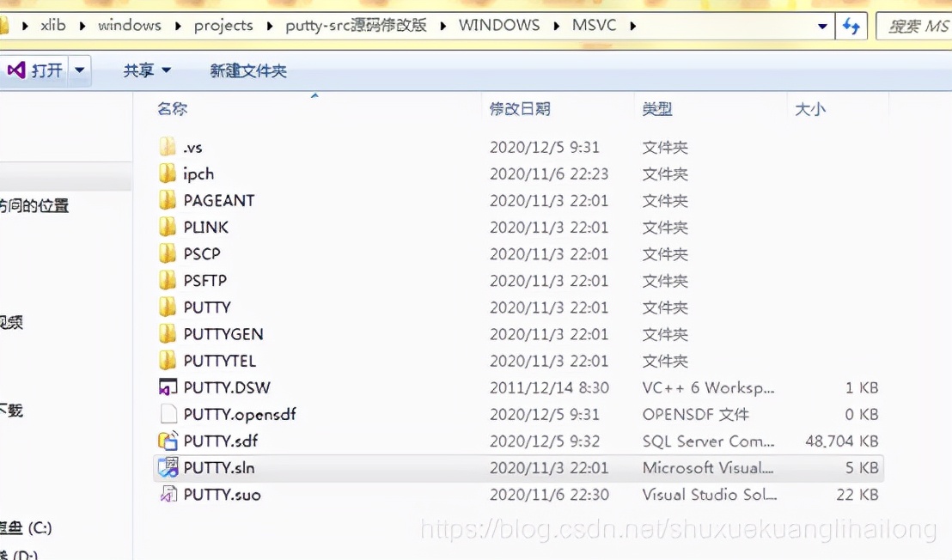Click into the 搜索 MS search box

(919, 26)
